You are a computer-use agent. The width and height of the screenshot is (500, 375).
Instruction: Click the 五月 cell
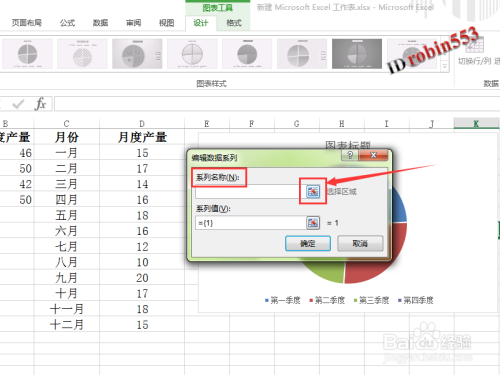[67, 215]
